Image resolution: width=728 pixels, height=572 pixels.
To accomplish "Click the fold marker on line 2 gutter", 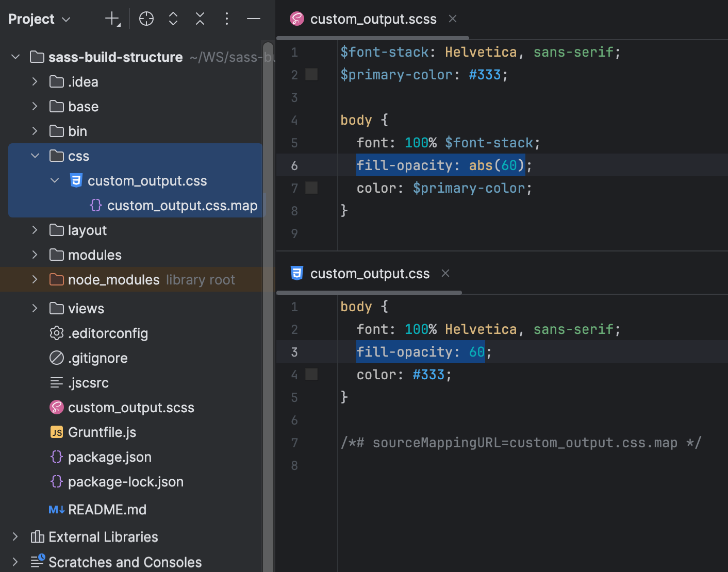I will [311, 74].
